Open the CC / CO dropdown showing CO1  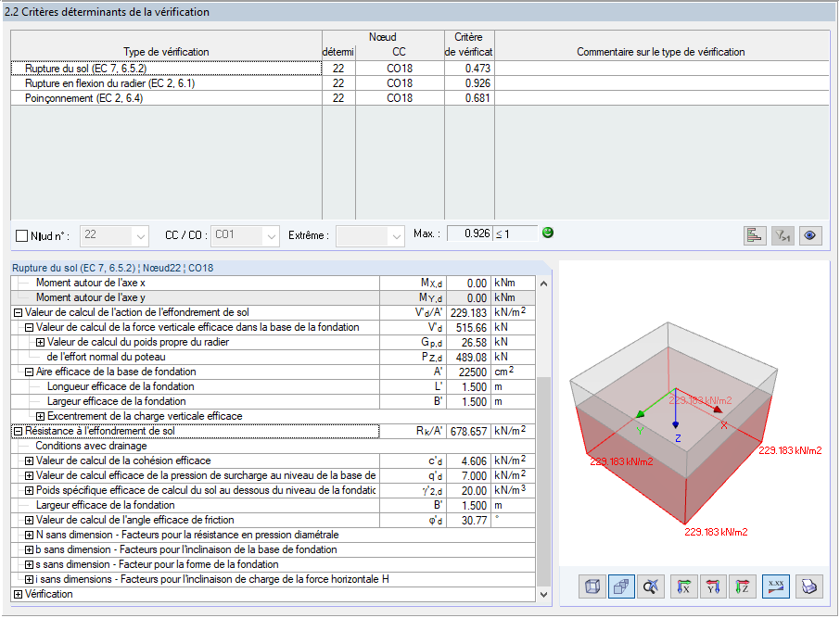[245, 235]
